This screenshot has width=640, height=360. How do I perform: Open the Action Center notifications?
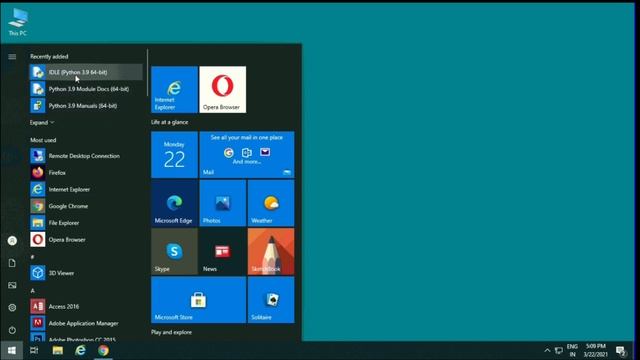click(621, 351)
